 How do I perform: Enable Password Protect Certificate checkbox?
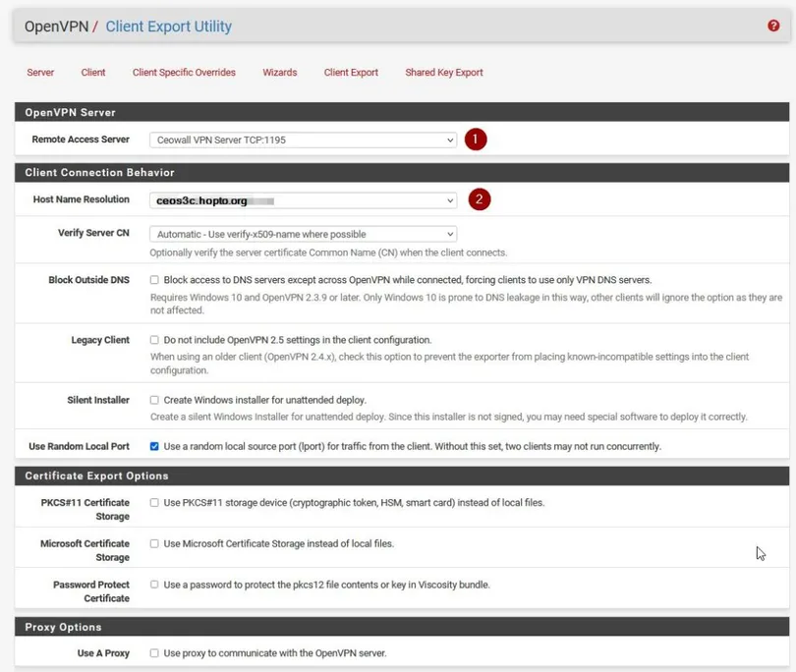pos(154,585)
